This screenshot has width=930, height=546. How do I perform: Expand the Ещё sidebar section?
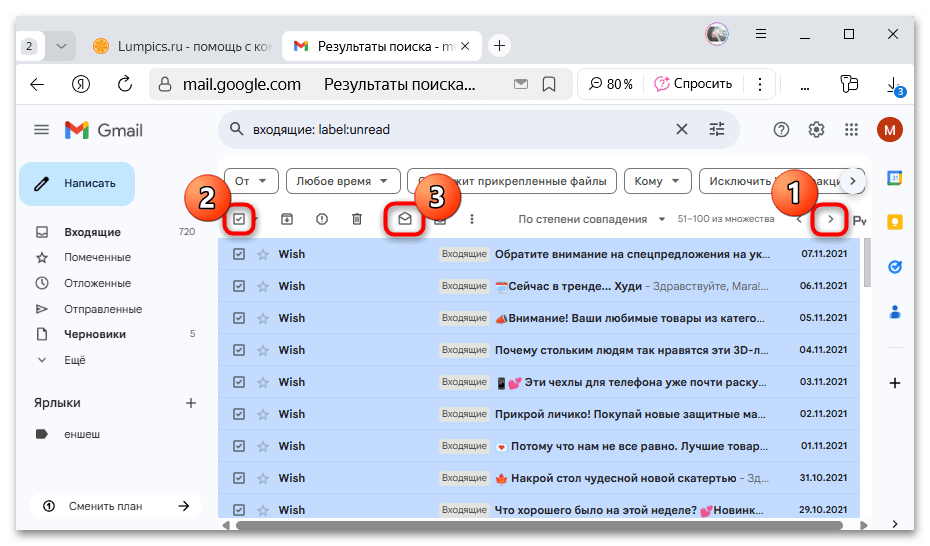[75, 360]
